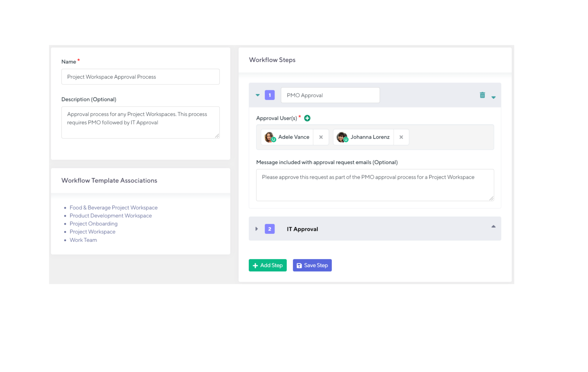
Task: Remove Adele Vance from approval users
Action: coord(321,137)
